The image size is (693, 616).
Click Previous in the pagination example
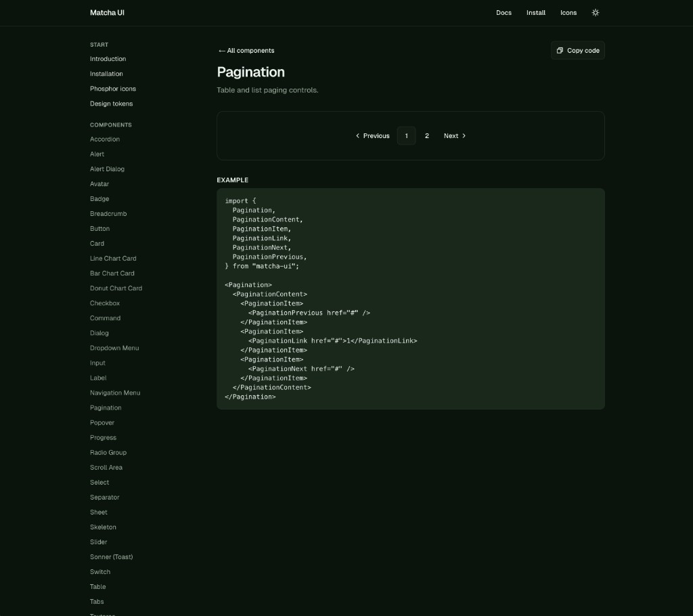click(376, 135)
